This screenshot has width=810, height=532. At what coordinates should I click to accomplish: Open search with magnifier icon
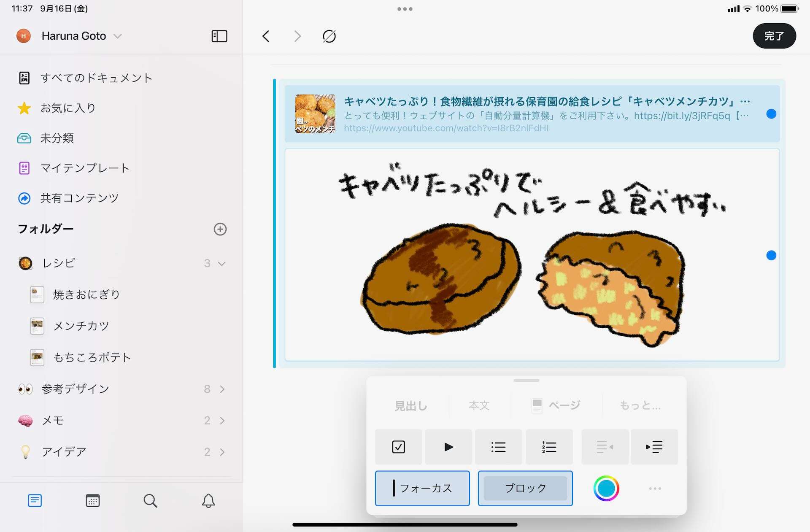pyautogui.click(x=150, y=501)
